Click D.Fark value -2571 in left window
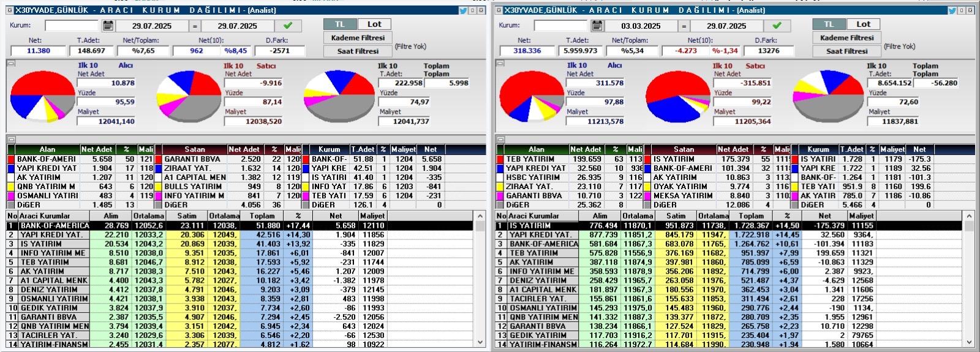Image resolution: width=980 pixels, height=352 pixels. 280,51
